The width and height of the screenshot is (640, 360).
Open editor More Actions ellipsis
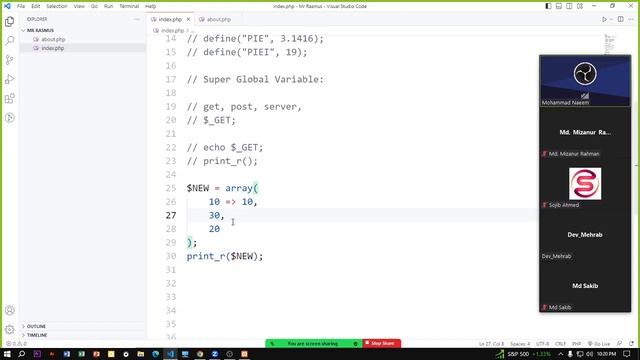click(631, 19)
